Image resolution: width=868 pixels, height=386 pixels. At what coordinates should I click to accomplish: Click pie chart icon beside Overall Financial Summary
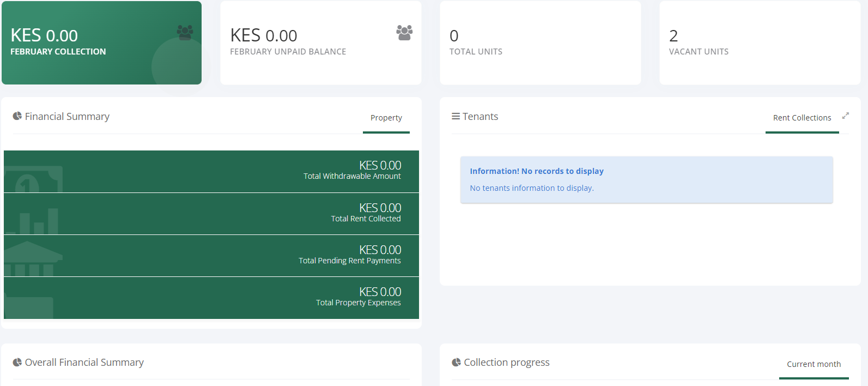(x=17, y=362)
